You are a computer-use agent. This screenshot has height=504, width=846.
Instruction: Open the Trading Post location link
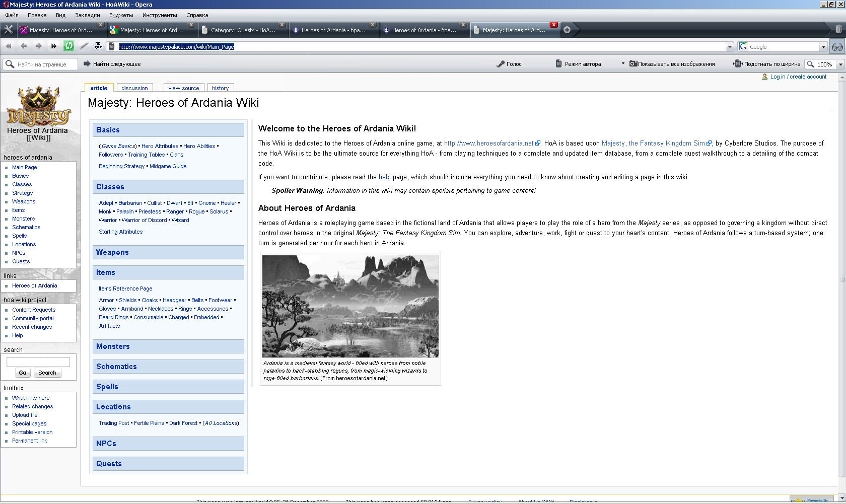114,423
